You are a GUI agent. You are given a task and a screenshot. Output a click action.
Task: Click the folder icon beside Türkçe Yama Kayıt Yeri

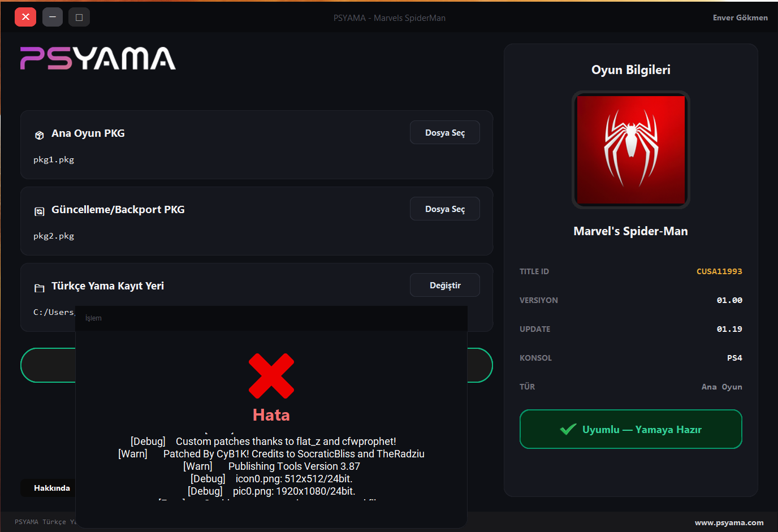(40, 288)
